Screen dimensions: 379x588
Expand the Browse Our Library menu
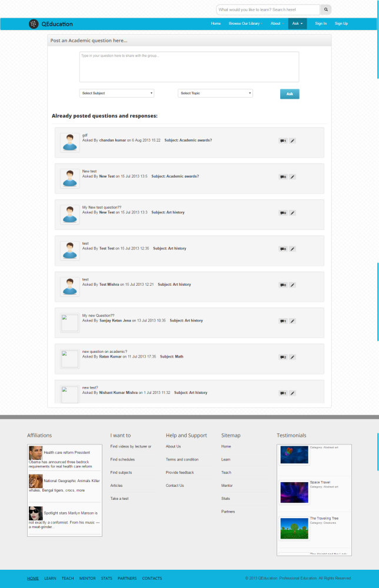(x=245, y=24)
